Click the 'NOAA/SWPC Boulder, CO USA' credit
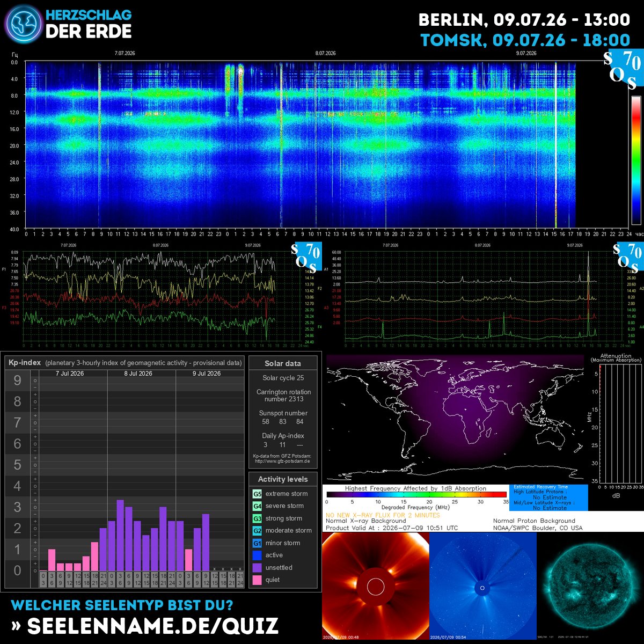This screenshot has width=644, height=644. (x=538, y=528)
